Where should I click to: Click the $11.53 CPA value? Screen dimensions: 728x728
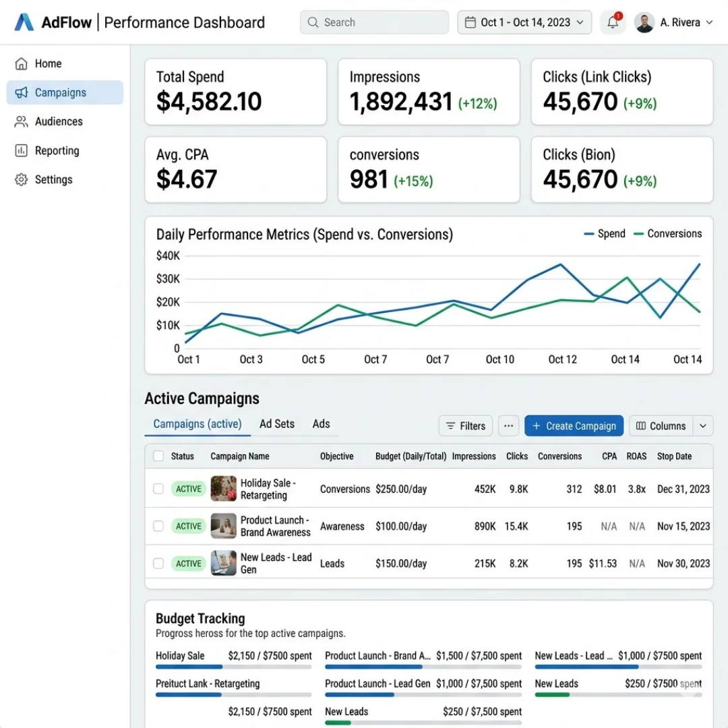(603, 563)
